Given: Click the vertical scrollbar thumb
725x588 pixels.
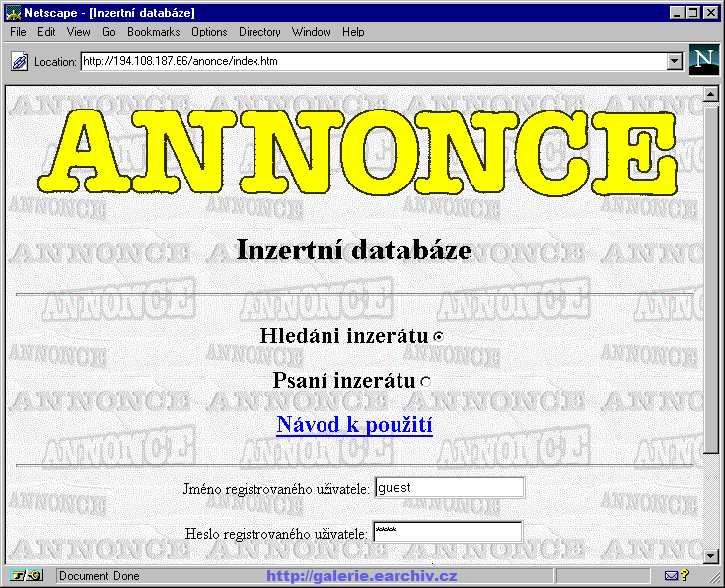Looking at the screenshot, I should point(710,278).
